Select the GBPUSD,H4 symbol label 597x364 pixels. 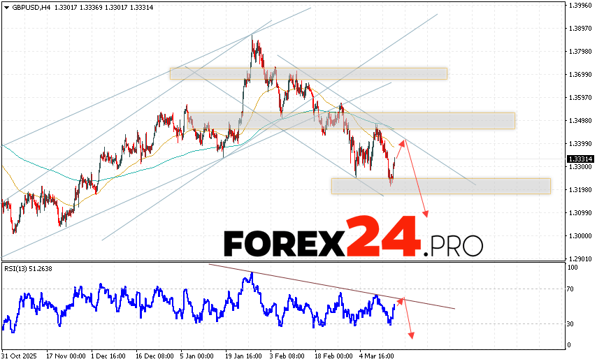coord(31,8)
